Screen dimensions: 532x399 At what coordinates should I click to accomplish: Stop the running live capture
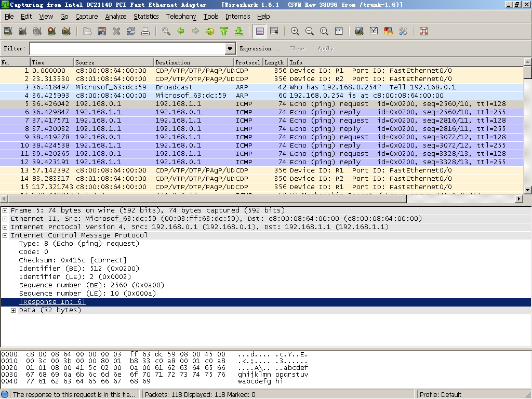(x=51, y=32)
